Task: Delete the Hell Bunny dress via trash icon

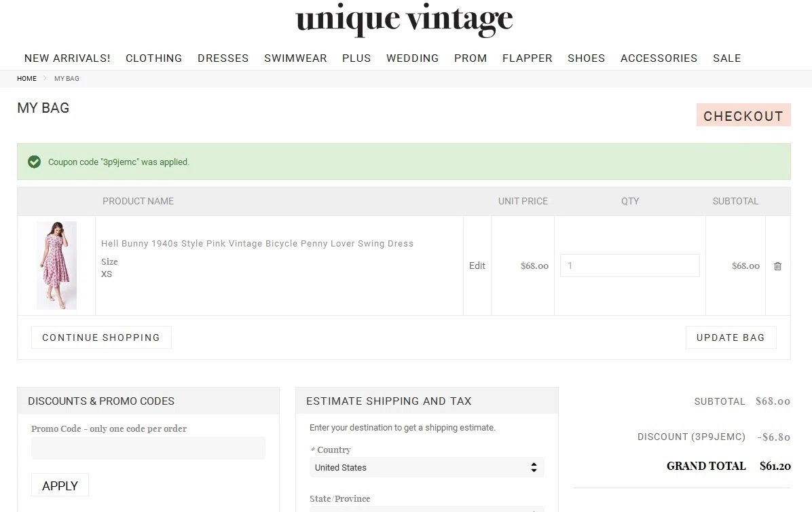Action: click(x=777, y=266)
